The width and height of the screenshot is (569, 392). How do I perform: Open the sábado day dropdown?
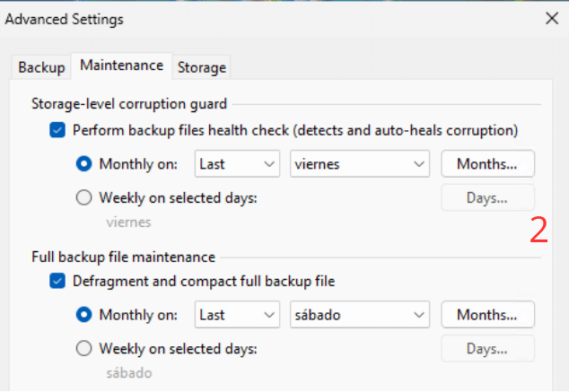(x=361, y=315)
